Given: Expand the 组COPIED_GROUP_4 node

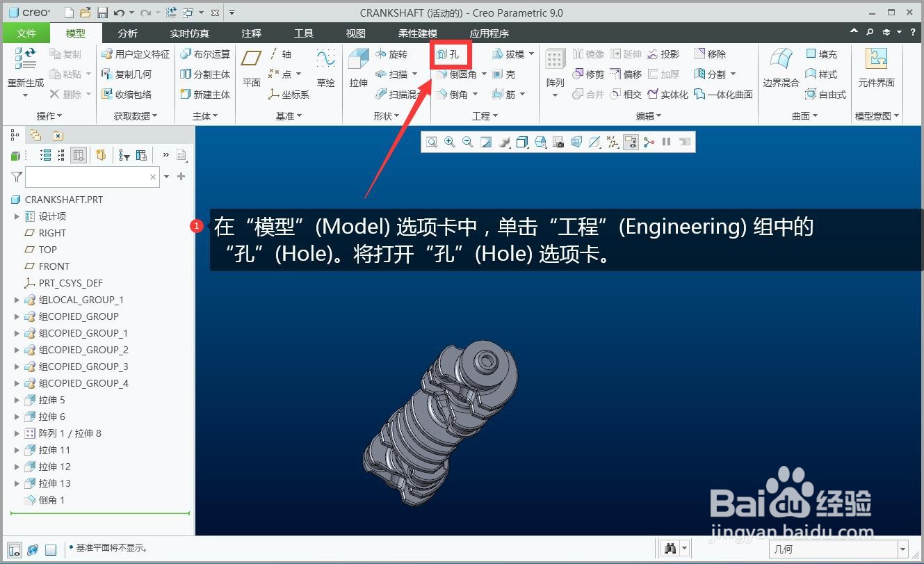Looking at the screenshot, I should [x=17, y=383].
